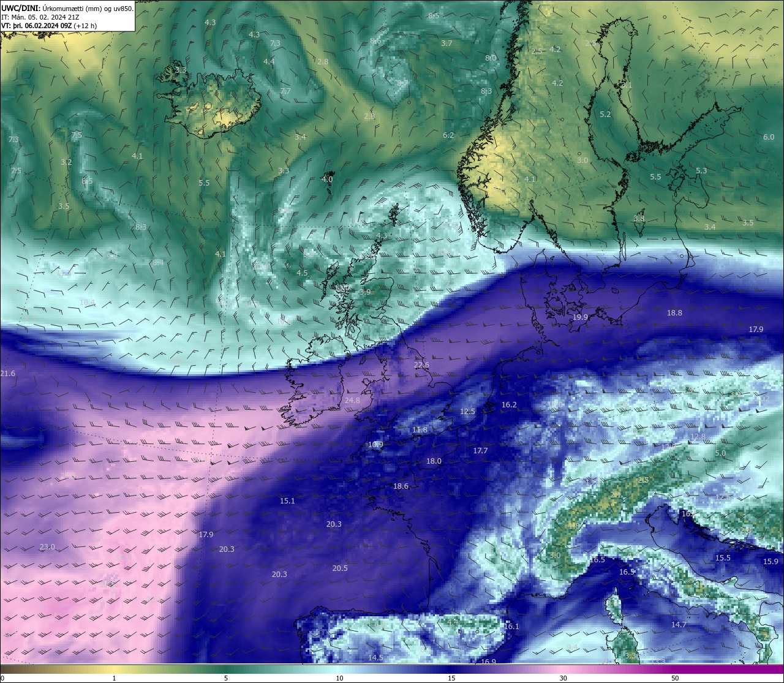Click the 15.9 value on the map
This screenshot has height=683, width=784.
click(x=771, y=562)
